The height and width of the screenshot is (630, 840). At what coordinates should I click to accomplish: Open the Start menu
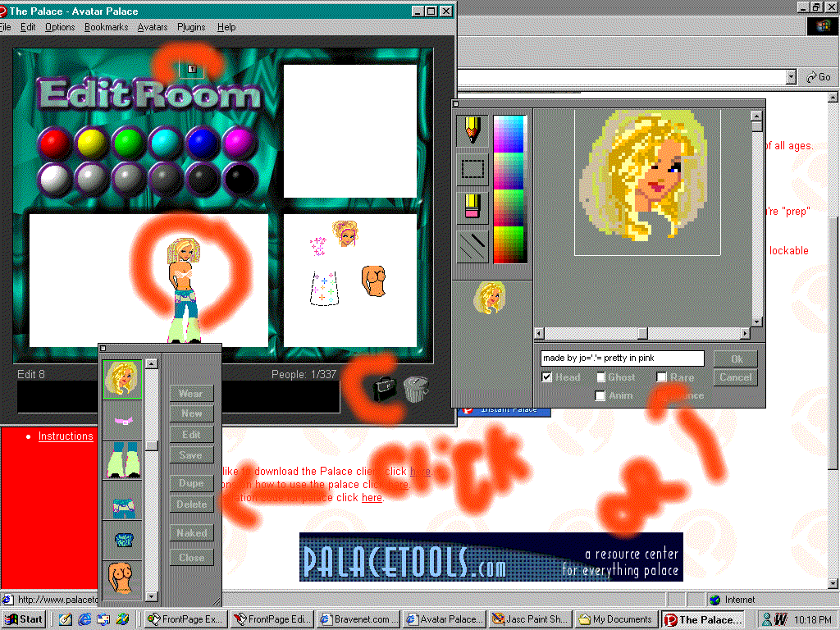click(24, 619)
